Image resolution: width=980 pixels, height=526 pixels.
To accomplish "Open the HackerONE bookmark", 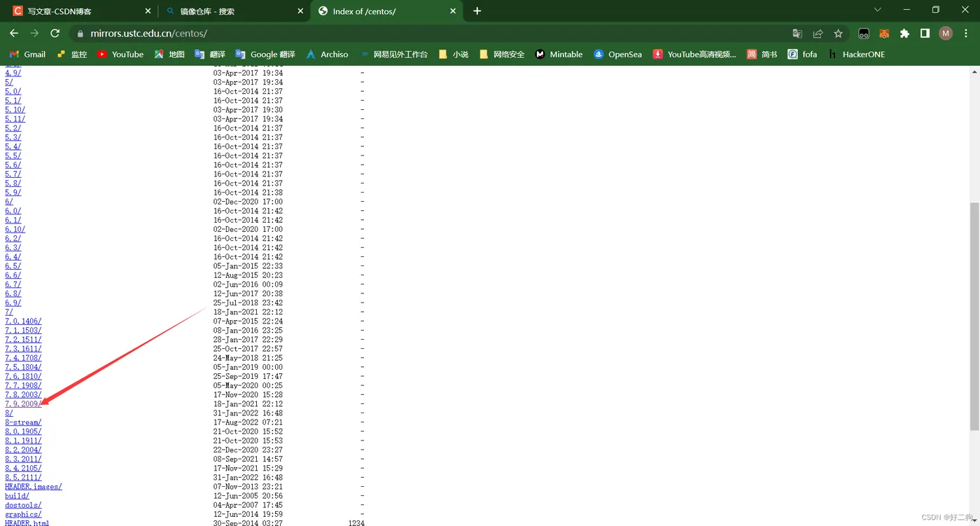I will [856, 54].
